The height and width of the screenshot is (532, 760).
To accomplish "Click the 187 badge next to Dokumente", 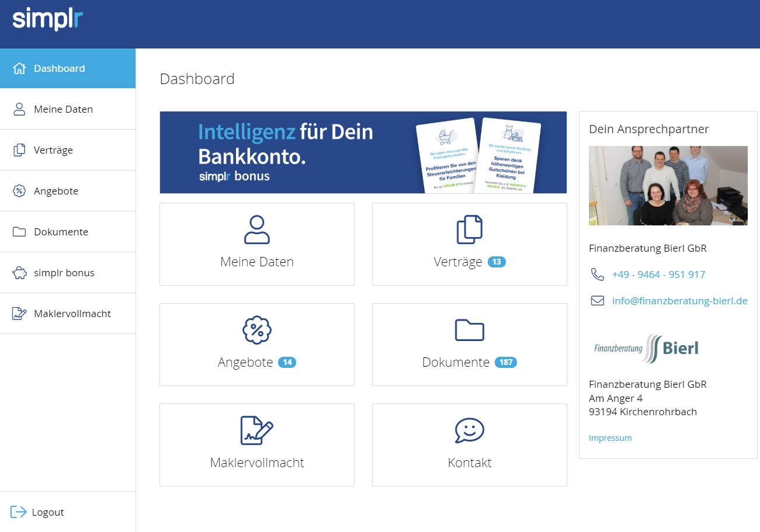I will 506,363.
